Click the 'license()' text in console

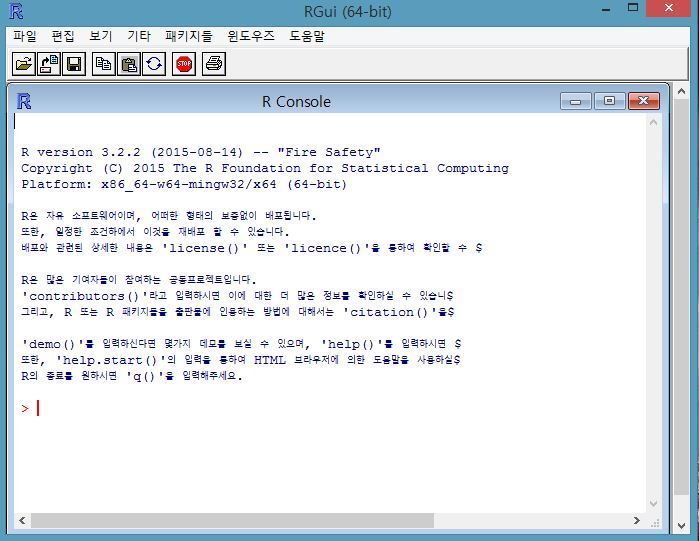tap(205, 248)
